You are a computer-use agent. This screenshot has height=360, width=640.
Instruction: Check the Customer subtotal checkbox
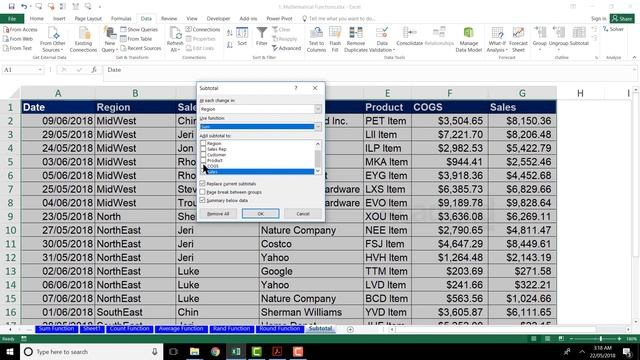pyautogui.click(x=203, y=155)
